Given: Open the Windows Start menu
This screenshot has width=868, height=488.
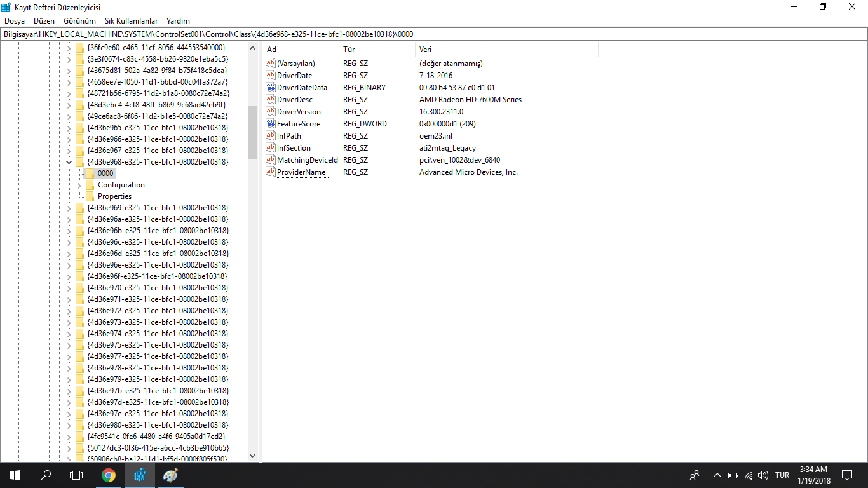Looking at the screenshot, I should pyautogui.click(x=15, y=475).
